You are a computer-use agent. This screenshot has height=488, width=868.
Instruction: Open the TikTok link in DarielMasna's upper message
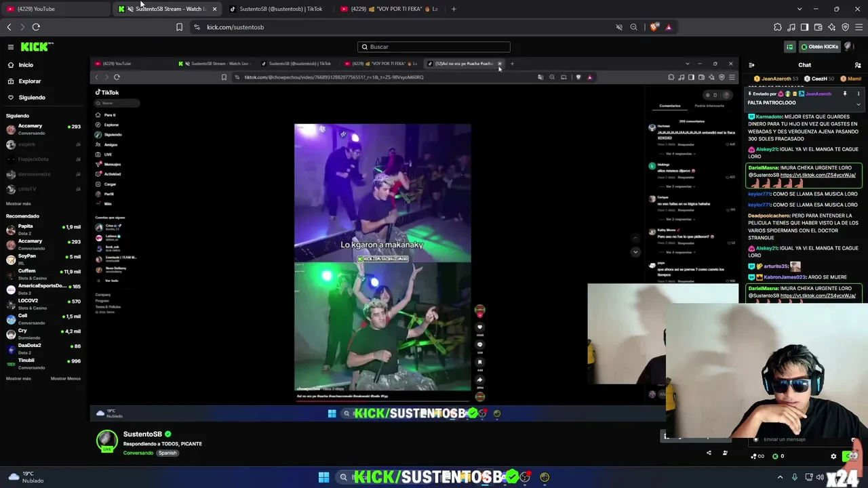click(x=818, y=175)
